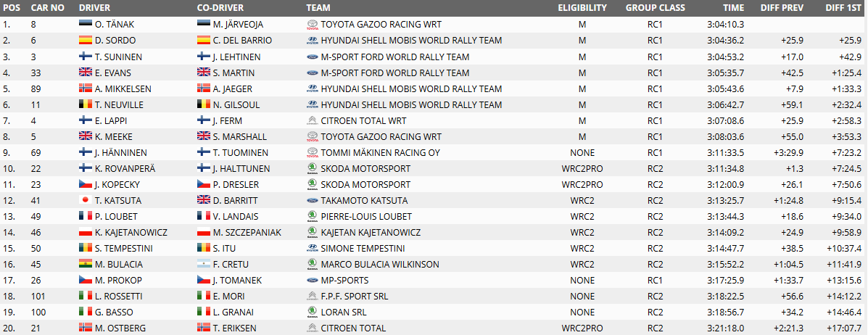This screenshot has width=868, height=335.
Task: Click RC1 group class in M. Prokop's row
Action: [x=655, y=280]
